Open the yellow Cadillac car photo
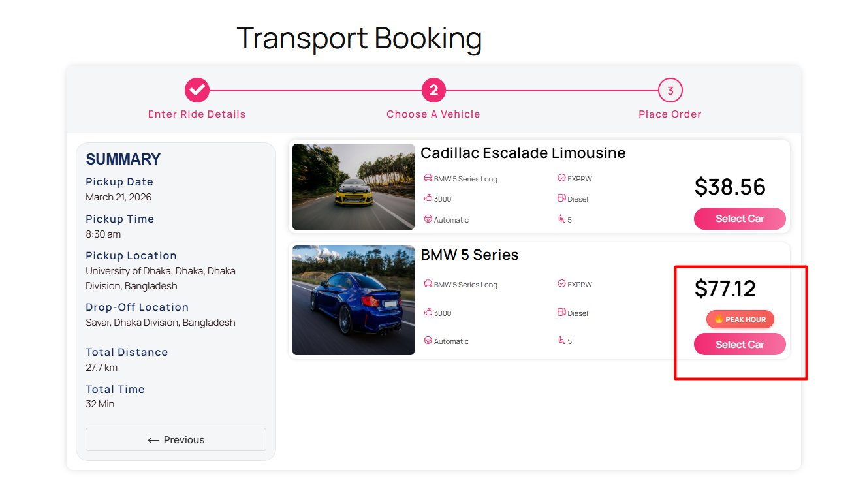 [x=353, y=187]
